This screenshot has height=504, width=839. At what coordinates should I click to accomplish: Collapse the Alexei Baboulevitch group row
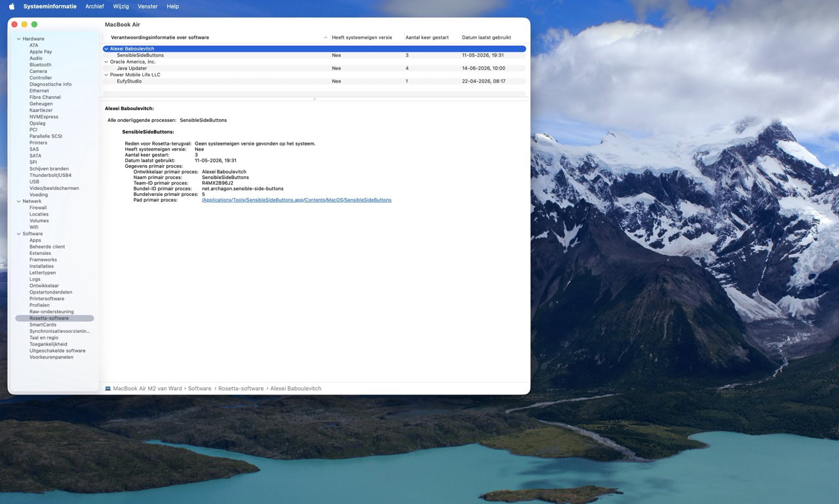tap(106, 49)
